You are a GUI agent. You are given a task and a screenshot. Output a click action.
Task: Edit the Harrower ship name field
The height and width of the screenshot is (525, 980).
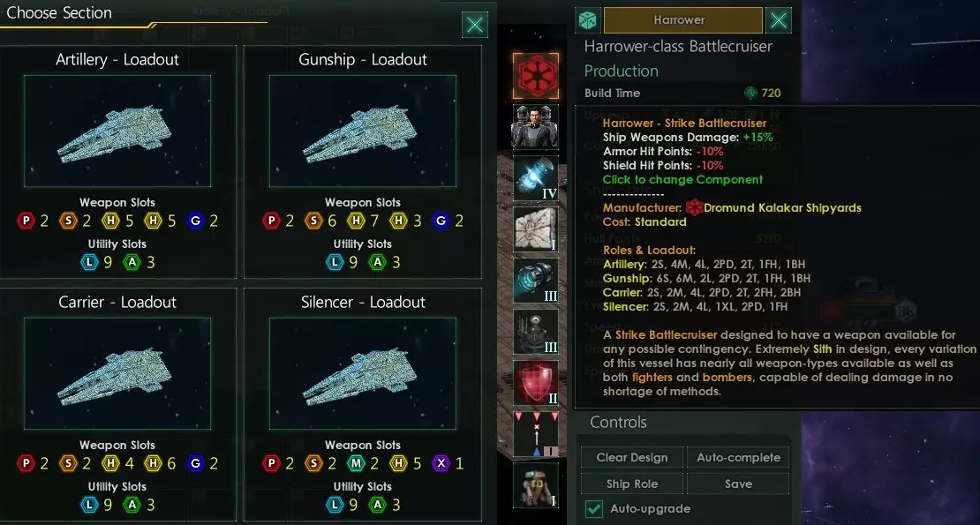point(682,20)
